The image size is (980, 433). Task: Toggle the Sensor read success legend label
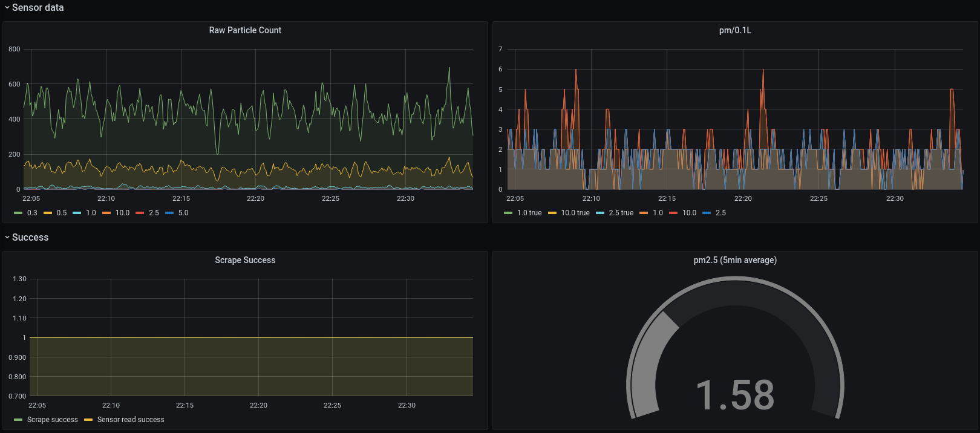131,420
